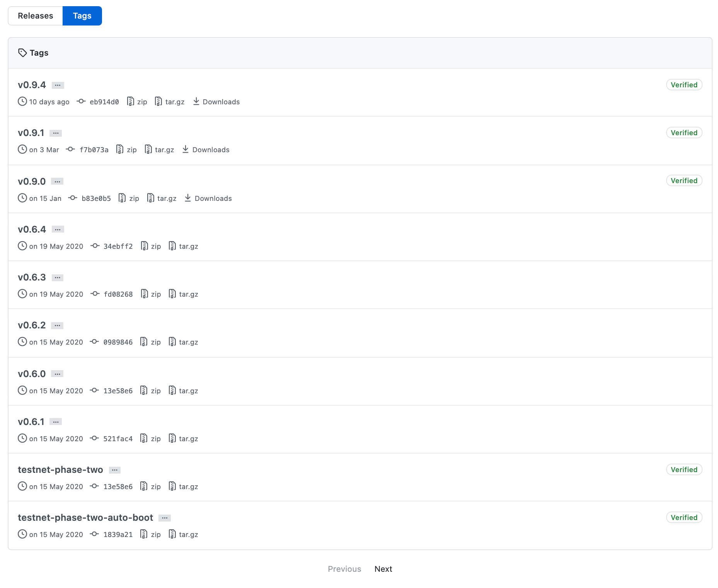
Task: Click the tar.gz file icon for v0.6.0
Action: [172, 390]
